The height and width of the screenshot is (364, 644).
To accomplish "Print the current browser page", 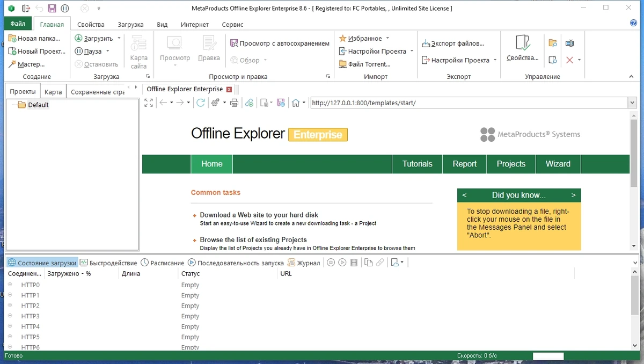I will click(x=234, y=103).
